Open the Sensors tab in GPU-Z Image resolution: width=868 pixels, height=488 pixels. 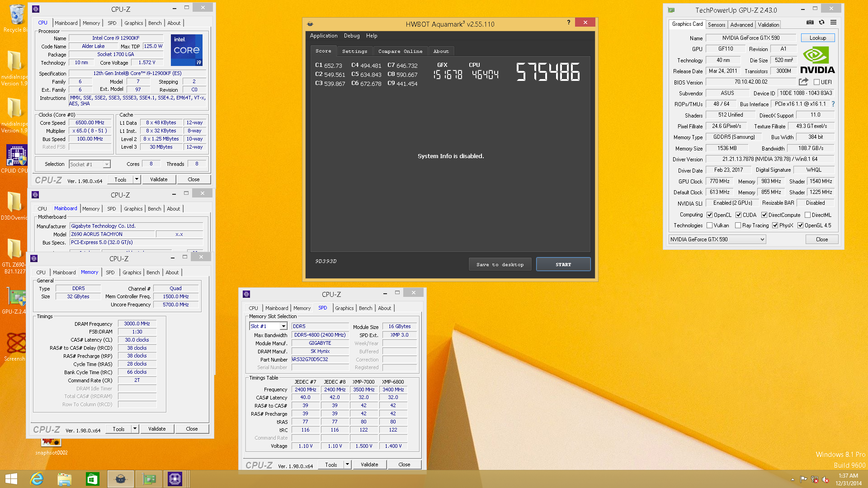point(716,25)
